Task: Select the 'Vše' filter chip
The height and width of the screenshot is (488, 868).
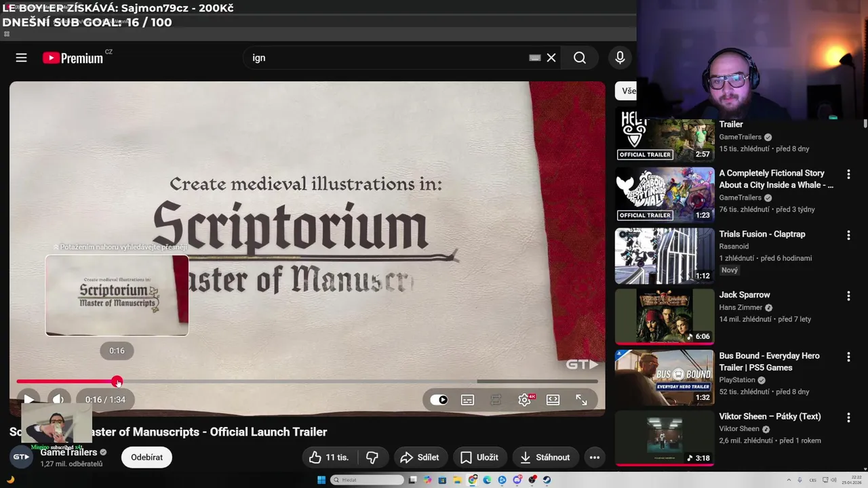Action: (626, 91)
